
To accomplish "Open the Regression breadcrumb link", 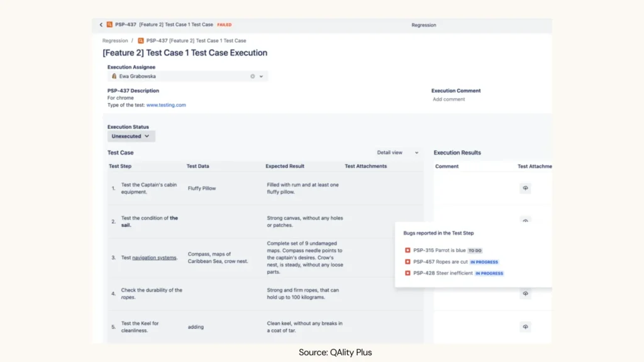I will click(114, 41).
